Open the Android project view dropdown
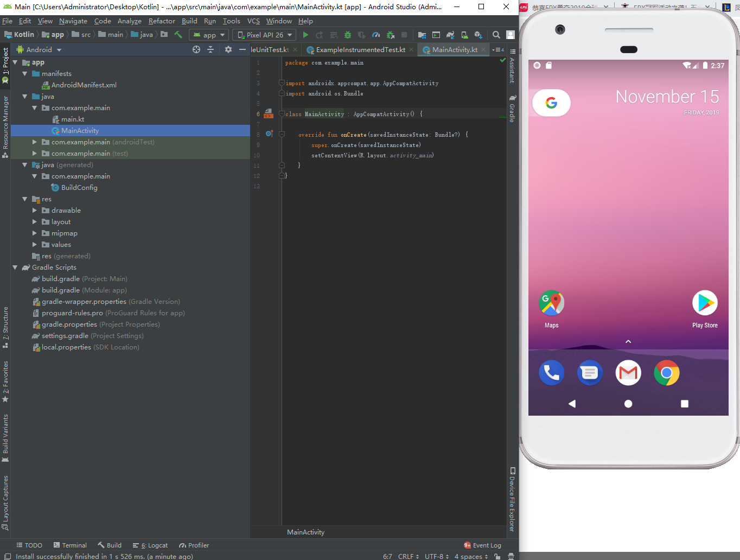This screenshot has height=560, width=740. [39, 49]
